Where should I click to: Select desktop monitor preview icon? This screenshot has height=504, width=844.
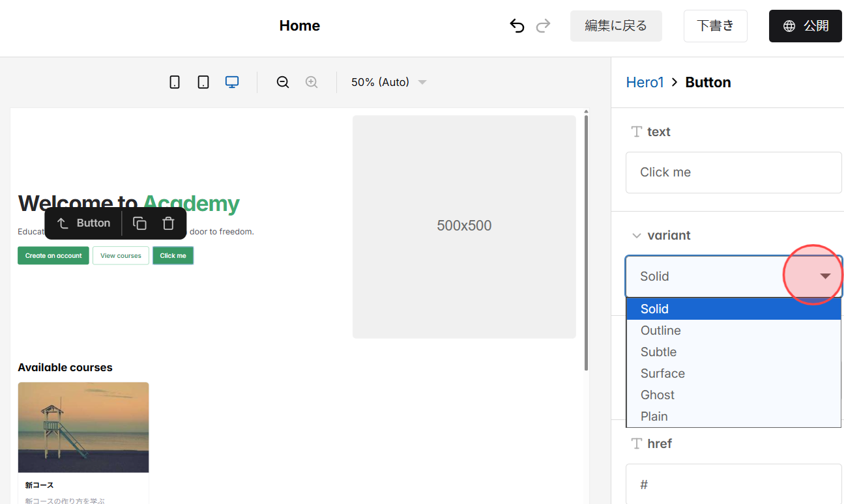[232, 82]
